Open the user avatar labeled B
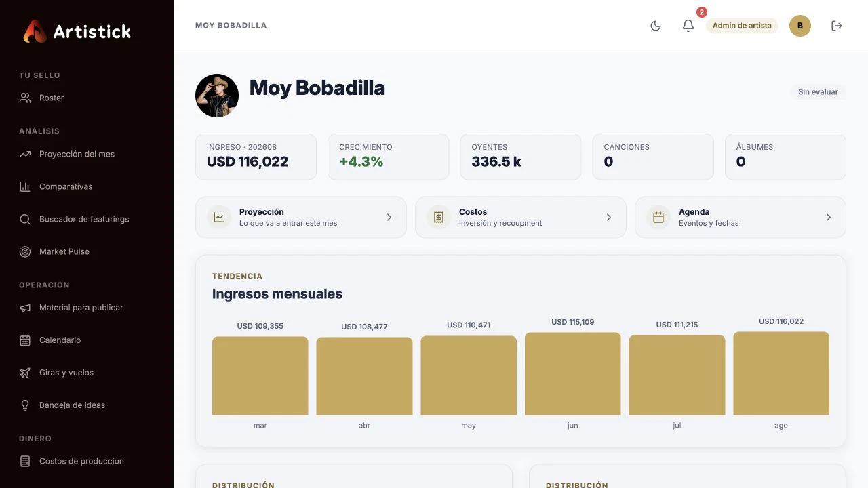 (x=800, y=26)
